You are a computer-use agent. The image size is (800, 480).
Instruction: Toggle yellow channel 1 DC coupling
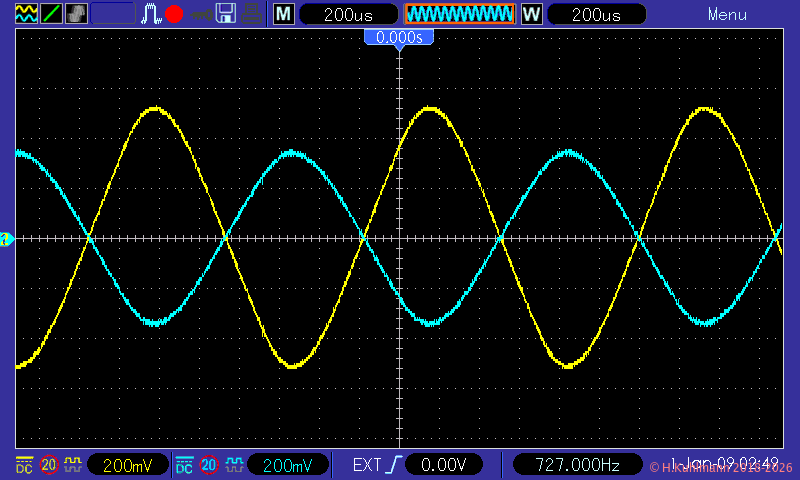[23, 465]
